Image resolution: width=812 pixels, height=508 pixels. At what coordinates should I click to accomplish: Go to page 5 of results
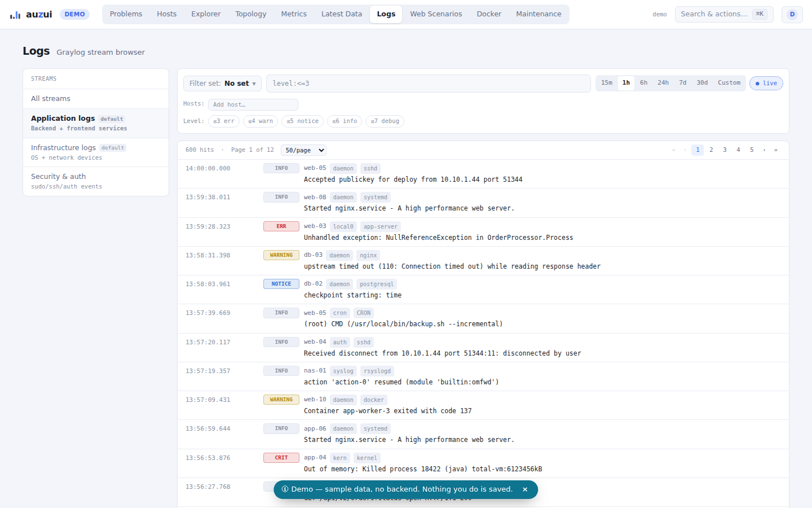[x=752, y=150]
